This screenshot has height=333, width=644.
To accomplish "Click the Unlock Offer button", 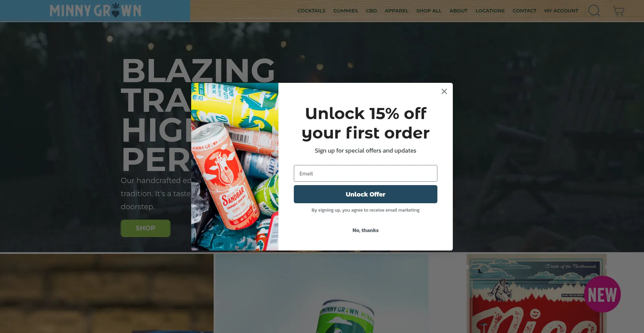I will click(365, 194).
